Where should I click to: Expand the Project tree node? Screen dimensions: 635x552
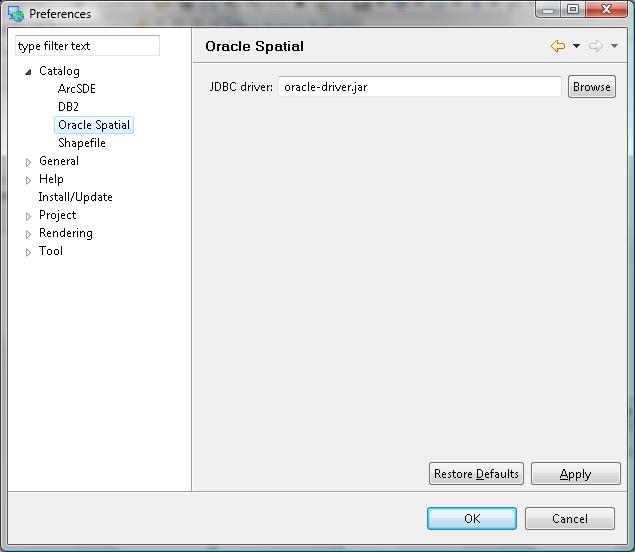point(28,216)
